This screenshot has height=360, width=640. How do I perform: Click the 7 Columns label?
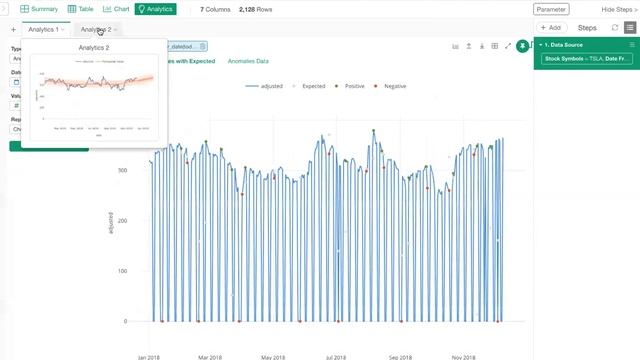pyautogui.click(x=215, y=9)
